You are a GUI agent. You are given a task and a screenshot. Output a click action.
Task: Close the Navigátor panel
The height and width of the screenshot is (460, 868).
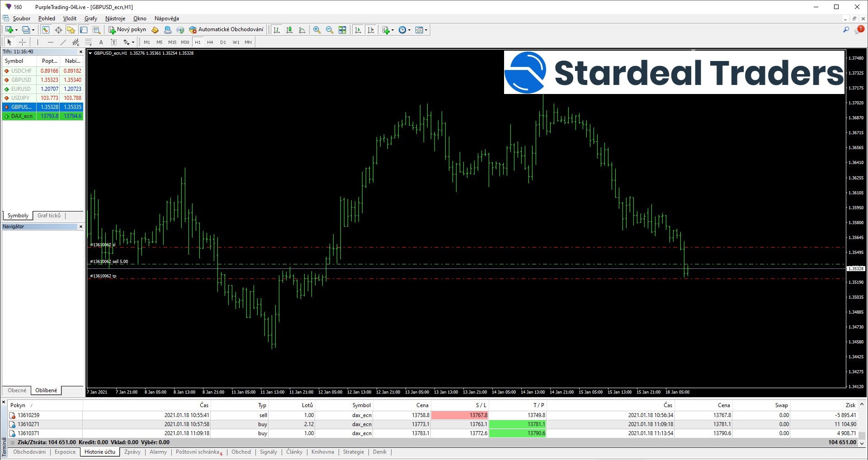click(x=81, y=226)
